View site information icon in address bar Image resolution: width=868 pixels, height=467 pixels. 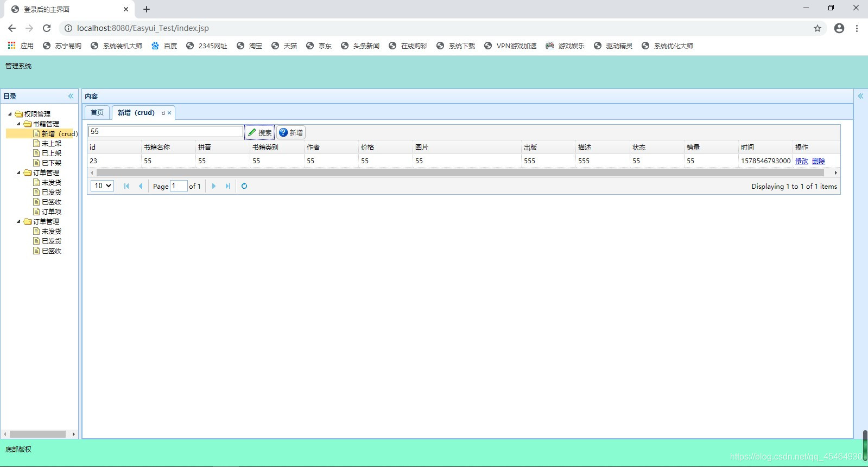pos(68,28)
